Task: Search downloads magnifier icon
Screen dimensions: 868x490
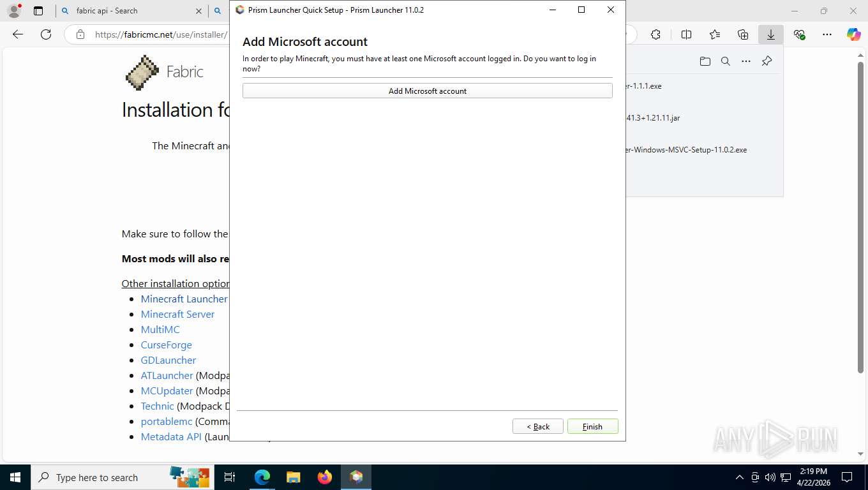Action: [725, 61]
